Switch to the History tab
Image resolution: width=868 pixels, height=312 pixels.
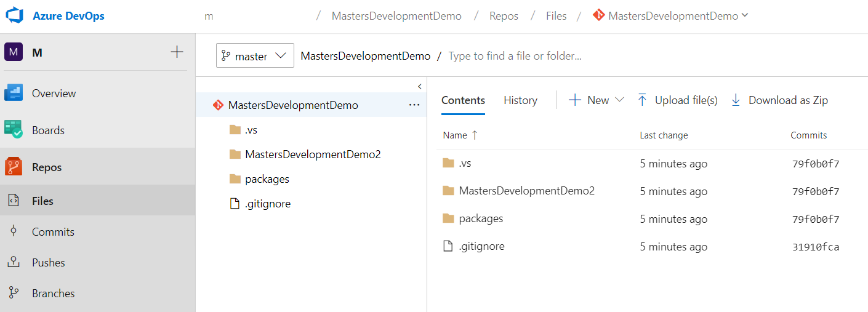pyautogui.click(x=520, y=100)
